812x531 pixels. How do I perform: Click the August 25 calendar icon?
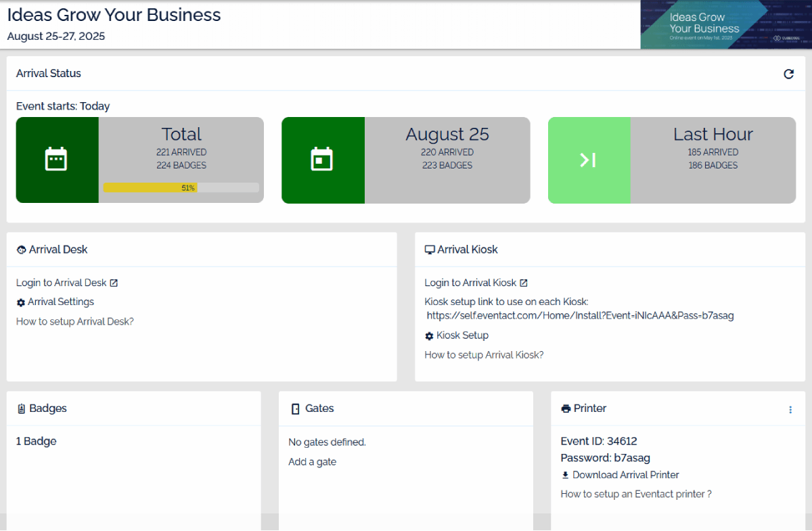(x=322, y=160)
